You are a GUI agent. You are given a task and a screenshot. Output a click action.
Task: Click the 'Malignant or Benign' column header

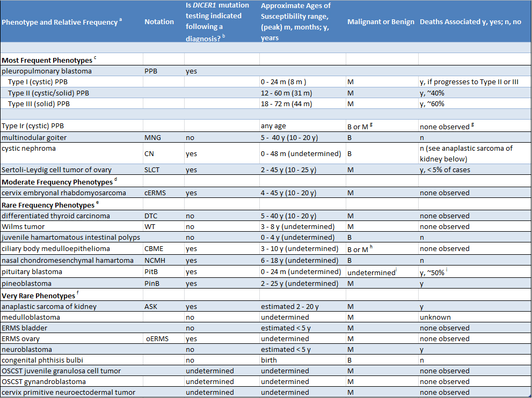pos(381,22)
